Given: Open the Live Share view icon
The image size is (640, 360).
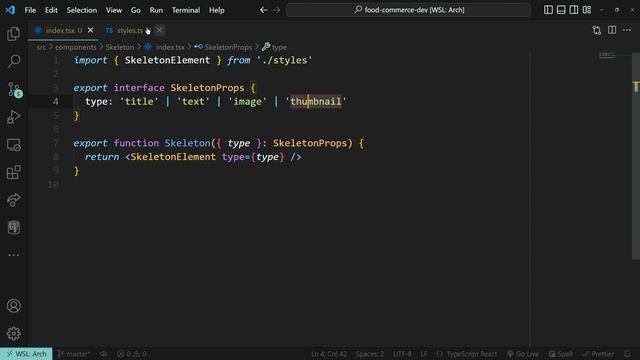Looking at the screenshot, I should point(13,200).
